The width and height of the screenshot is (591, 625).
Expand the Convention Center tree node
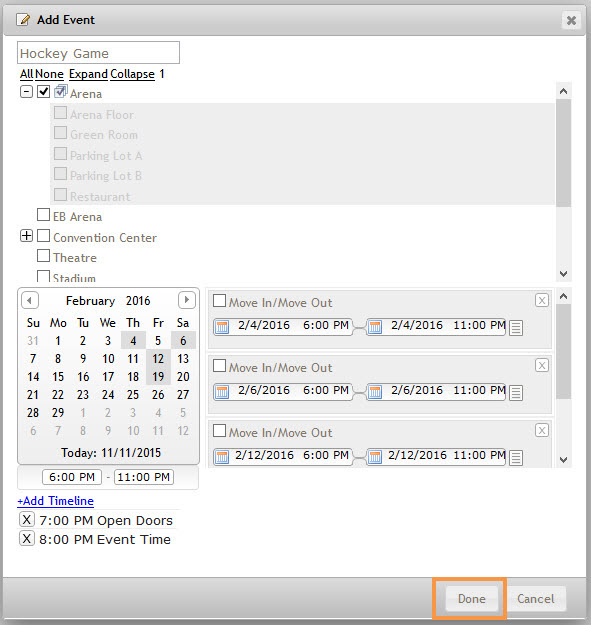[x=26, y=236]
